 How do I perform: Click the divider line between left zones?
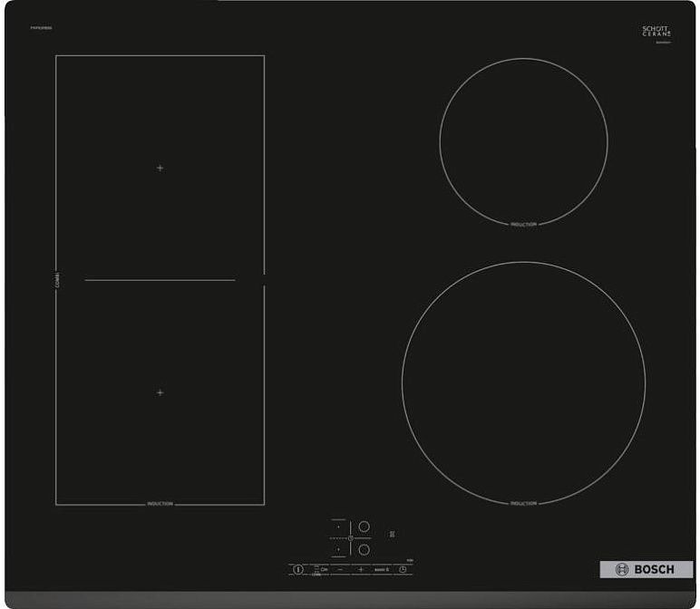160,280
